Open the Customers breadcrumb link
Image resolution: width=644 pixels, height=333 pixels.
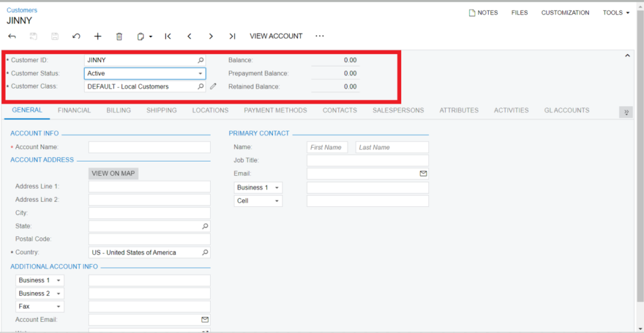click(x=22, y=10)
